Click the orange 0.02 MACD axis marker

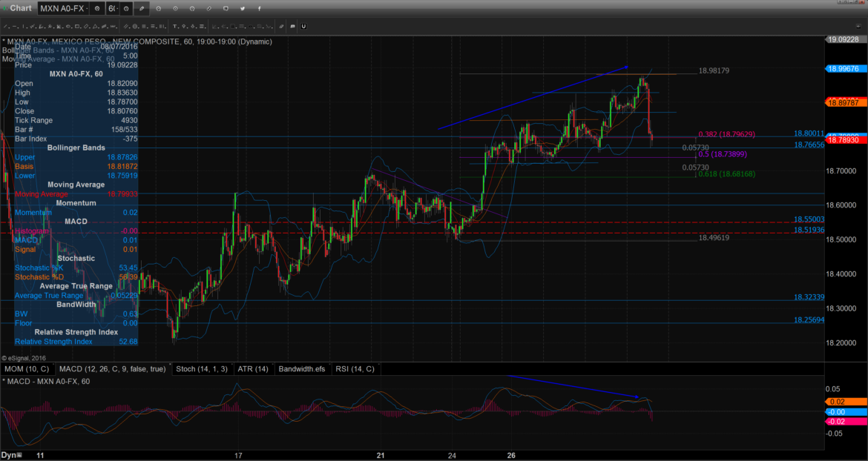point(846,402)
